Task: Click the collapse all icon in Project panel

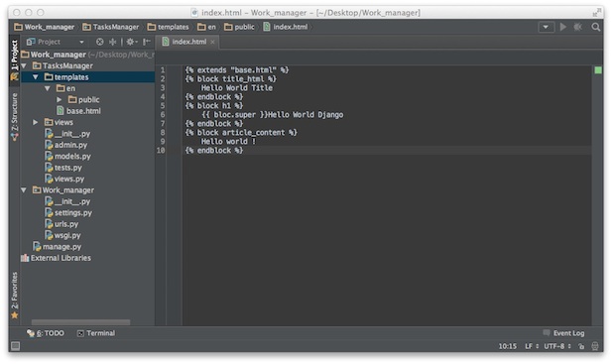Action: (x=113, y=42)
